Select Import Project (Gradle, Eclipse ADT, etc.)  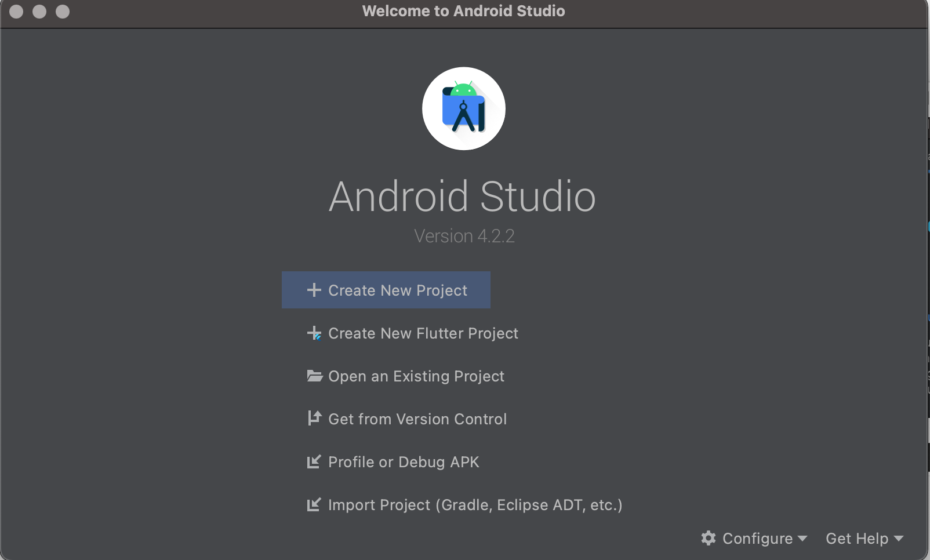pos(464,505)
